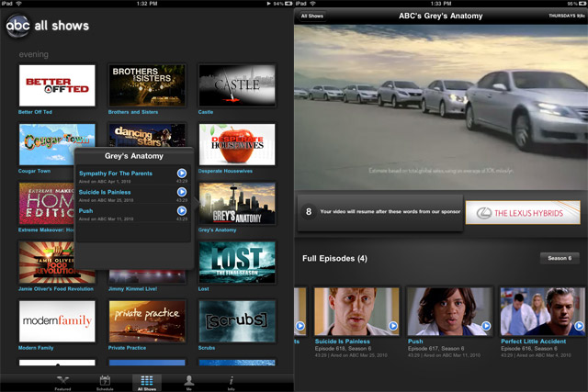The image size is (588, 392).
Task: Go back with All Shows button
Action: coord(312,16)
